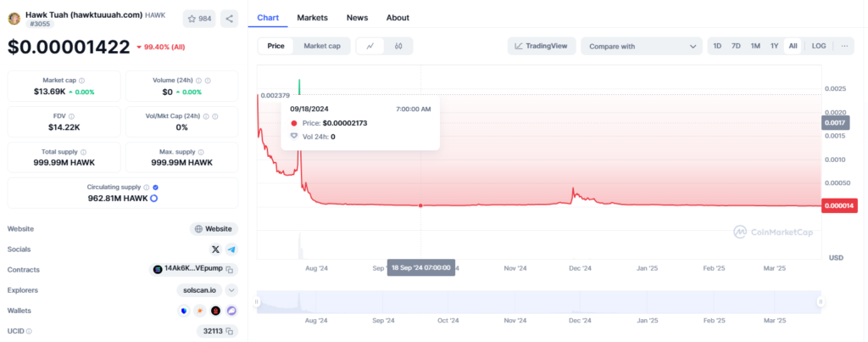
Task: Click the Hawk Tuah coin logo
Action: (14, 19)
